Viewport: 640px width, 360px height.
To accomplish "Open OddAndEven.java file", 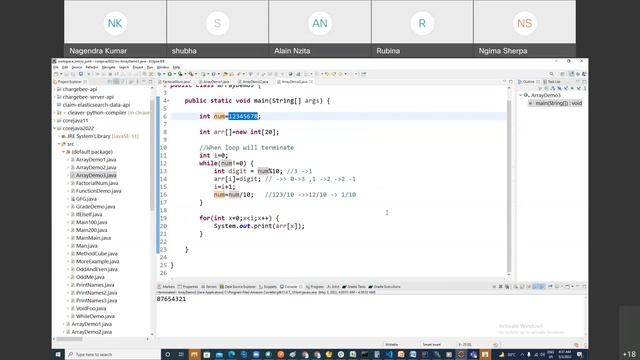I will pos(96,269).
